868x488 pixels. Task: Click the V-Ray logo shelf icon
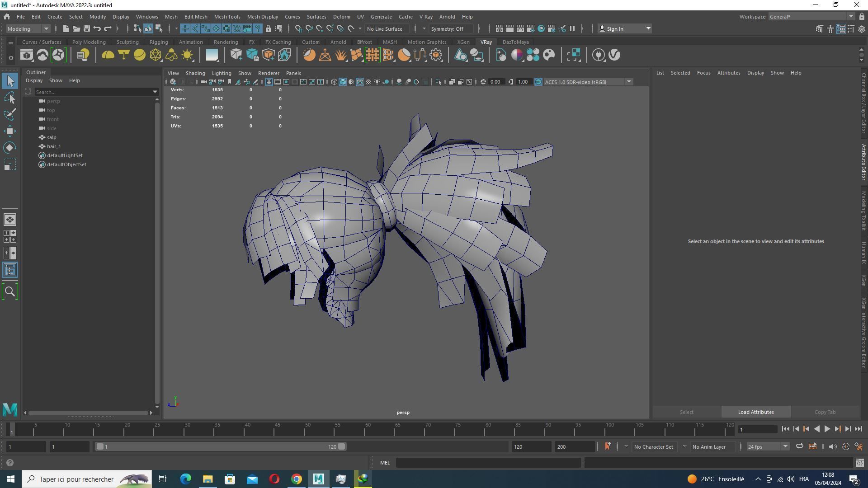(x=614, y=55)
